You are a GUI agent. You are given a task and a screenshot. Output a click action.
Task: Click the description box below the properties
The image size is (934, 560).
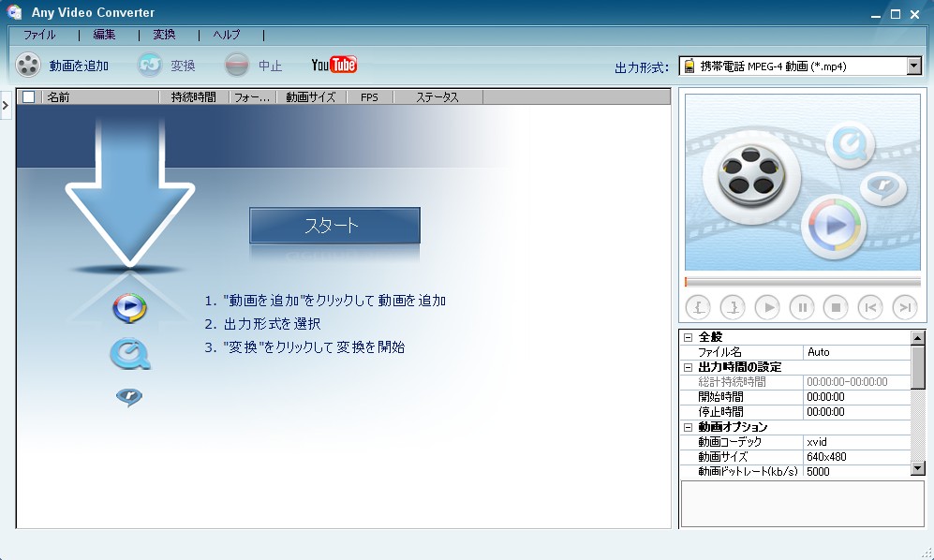[802, 504]
